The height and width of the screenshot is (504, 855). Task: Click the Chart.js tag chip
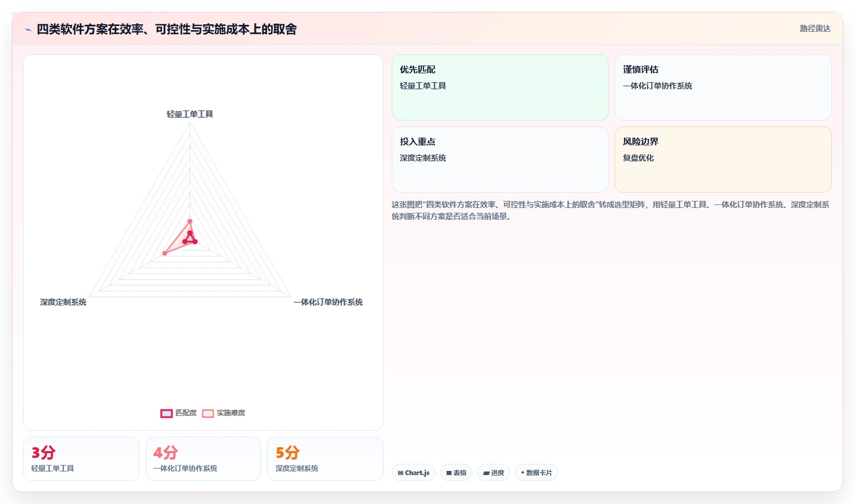pos(414,473)
